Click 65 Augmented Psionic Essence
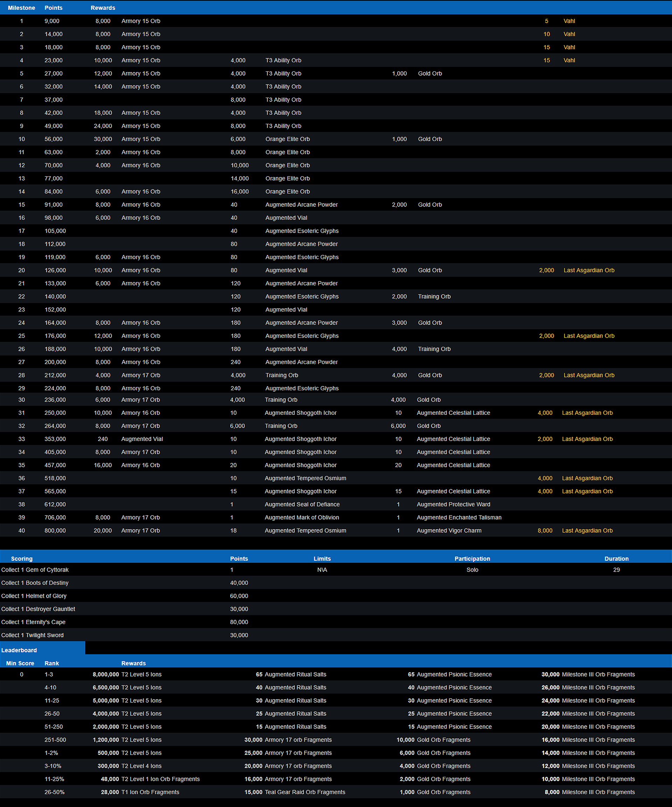Viewport: 672px width, 807px height. (450, 674)
